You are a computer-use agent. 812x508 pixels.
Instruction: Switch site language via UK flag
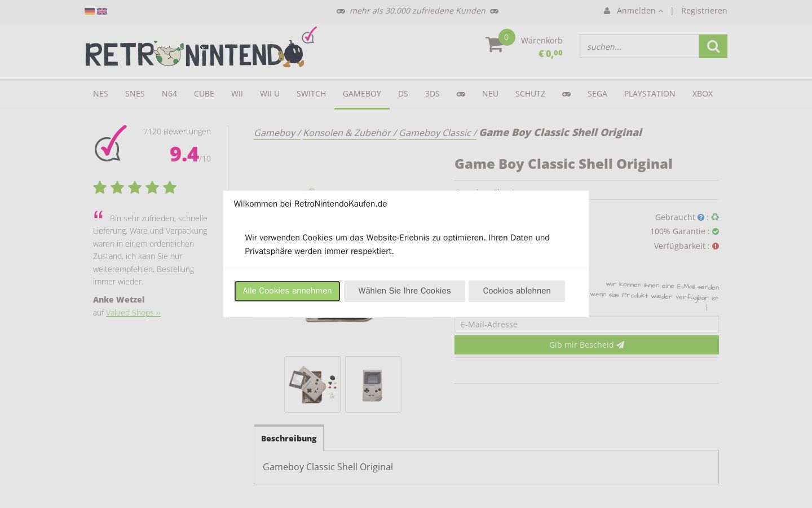[x=102, y=11]
